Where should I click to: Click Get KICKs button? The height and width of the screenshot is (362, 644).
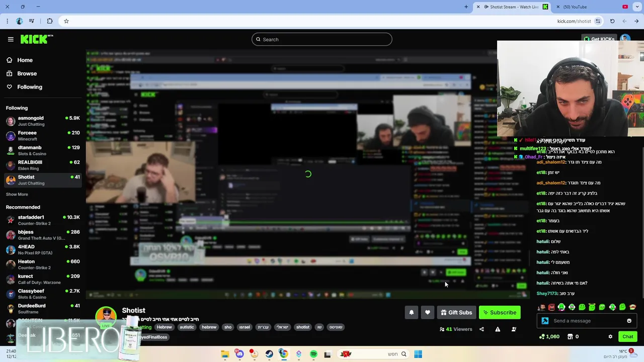click(x=599, y=39)
